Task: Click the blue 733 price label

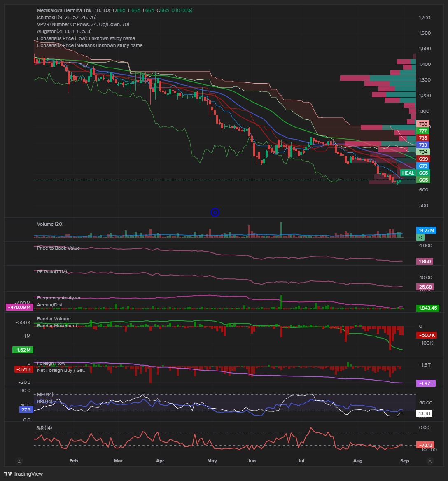Action: (x=423, y=145)
